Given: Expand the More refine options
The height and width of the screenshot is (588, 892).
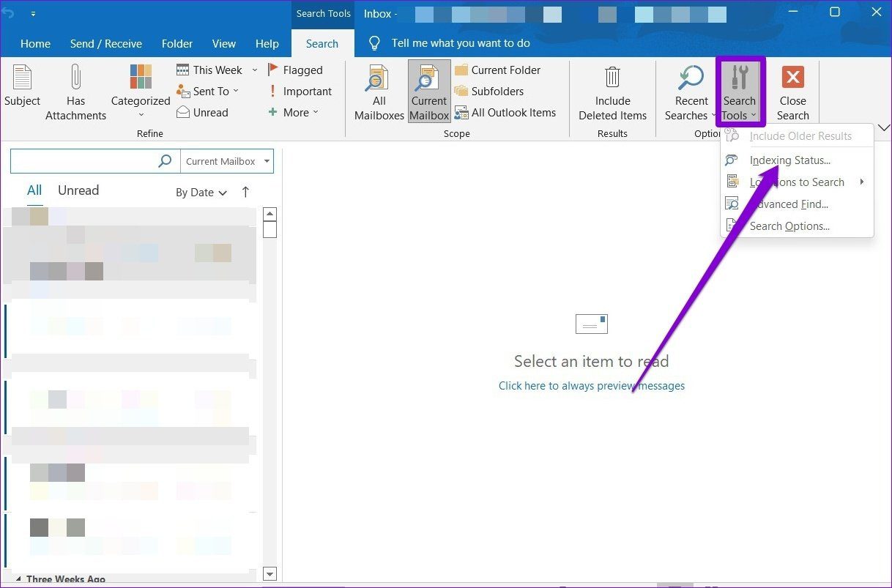Looking at the screenshot, I should tap(294, 112).
